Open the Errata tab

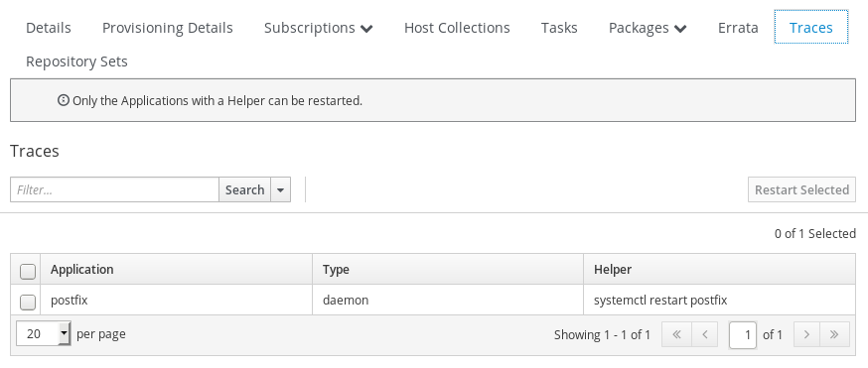pyautogui.click(x=738, y=28)
